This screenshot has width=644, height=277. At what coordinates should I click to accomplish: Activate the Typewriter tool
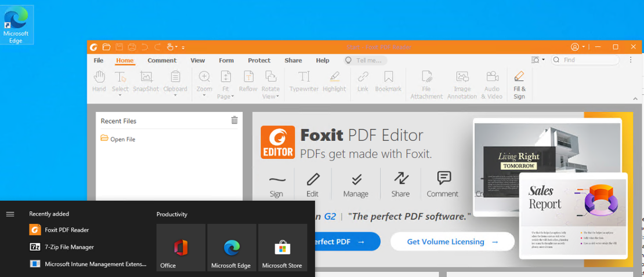(304, 81)
